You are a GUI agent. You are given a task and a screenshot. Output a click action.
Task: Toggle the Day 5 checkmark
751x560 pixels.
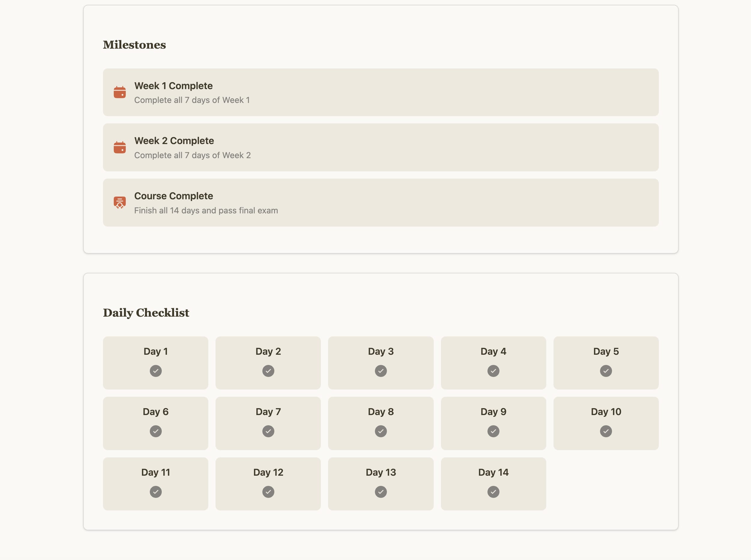[x=606, y=371]
